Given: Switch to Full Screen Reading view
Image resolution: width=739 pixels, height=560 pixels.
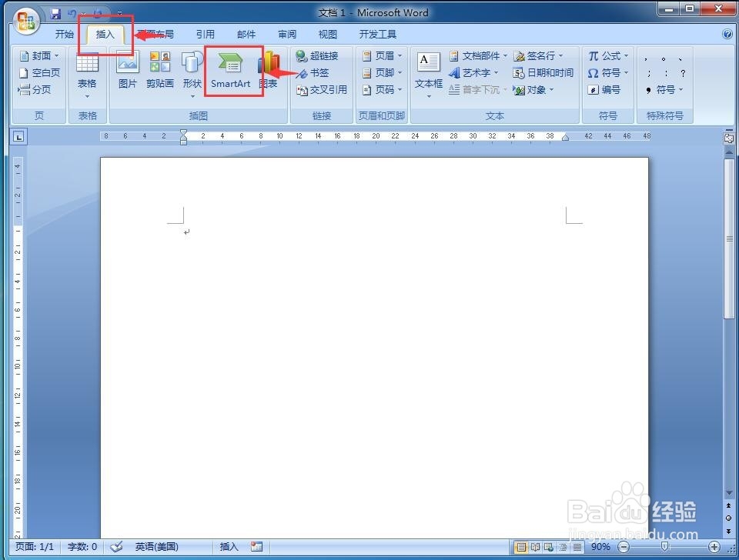Looking at the screenshot, I should coord(536,547).
